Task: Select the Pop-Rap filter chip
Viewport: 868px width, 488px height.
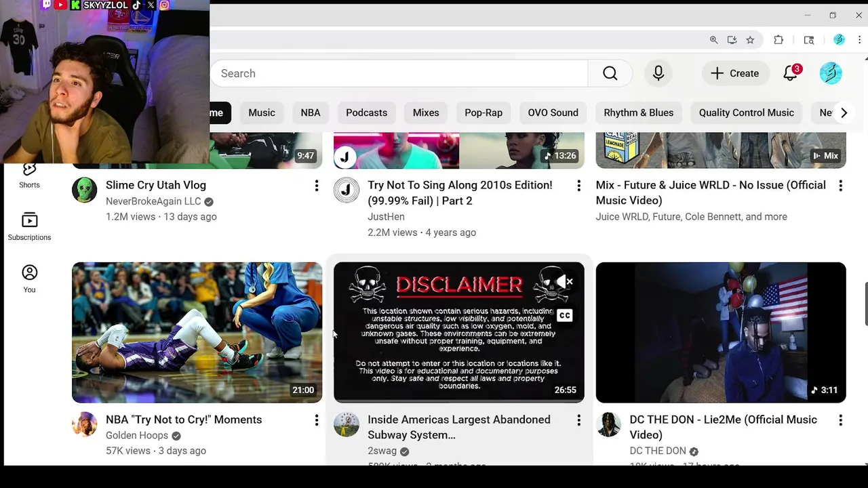Action: coord(484,113)
